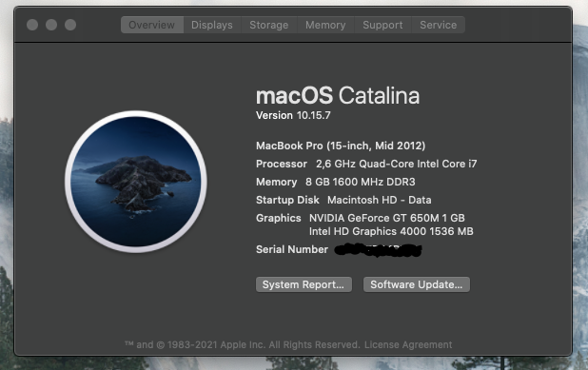Click the Macintosh HD - Data value

379,200
